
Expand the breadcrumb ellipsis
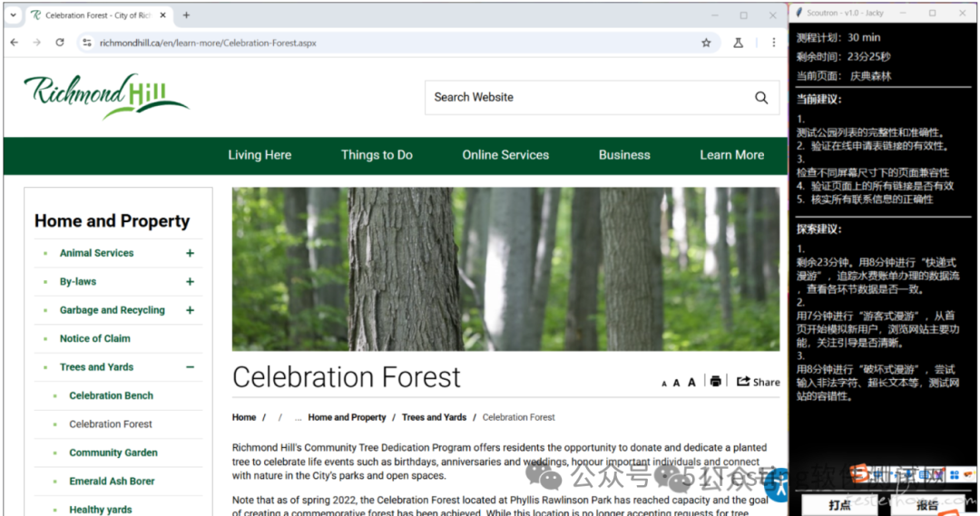pyautogui.click(x=299, y=417)
